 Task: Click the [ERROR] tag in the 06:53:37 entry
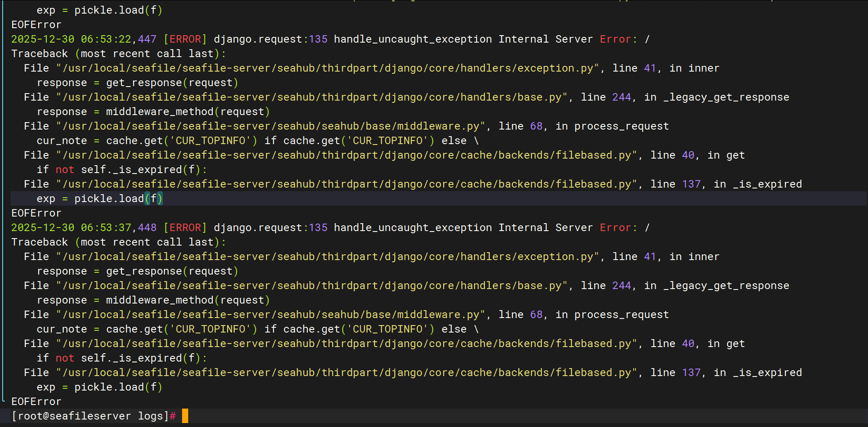[185, 228]
